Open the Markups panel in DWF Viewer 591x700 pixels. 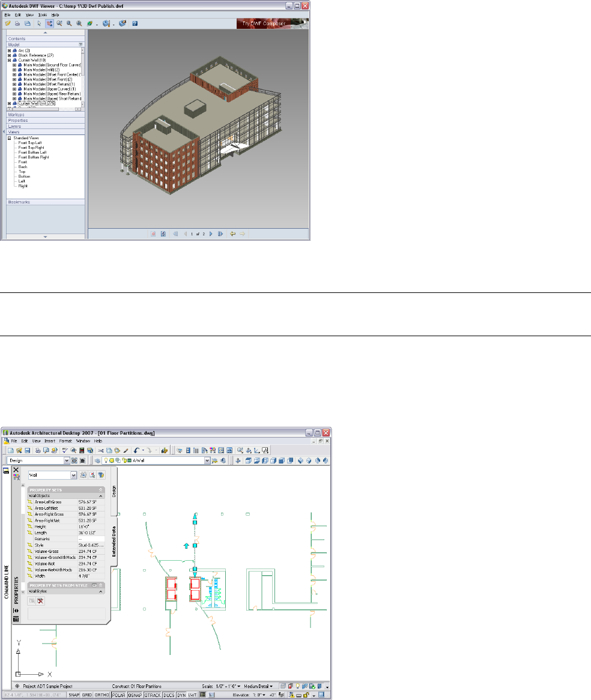[46, 115]
